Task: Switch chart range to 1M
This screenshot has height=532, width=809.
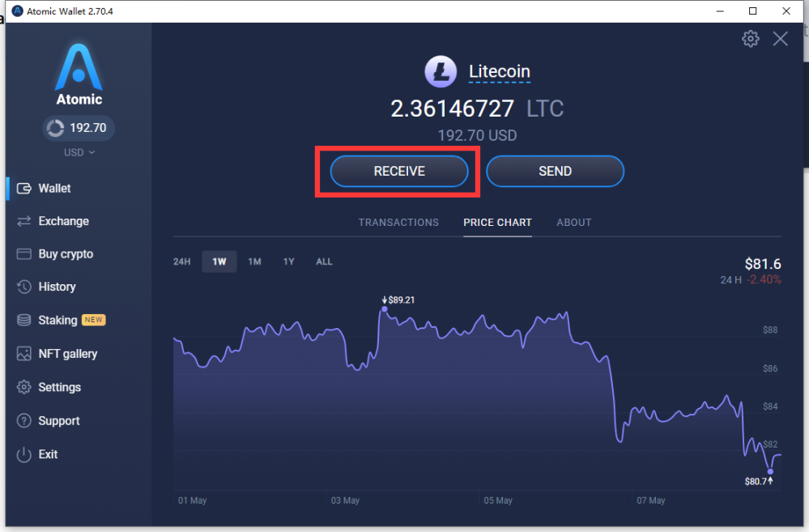Action: coord(256,262)
